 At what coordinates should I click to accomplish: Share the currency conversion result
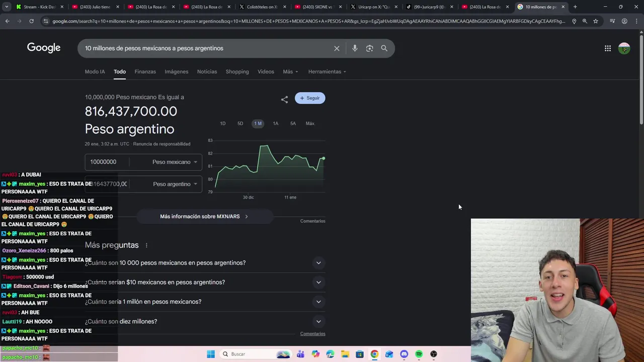click(x=284, y=100)
